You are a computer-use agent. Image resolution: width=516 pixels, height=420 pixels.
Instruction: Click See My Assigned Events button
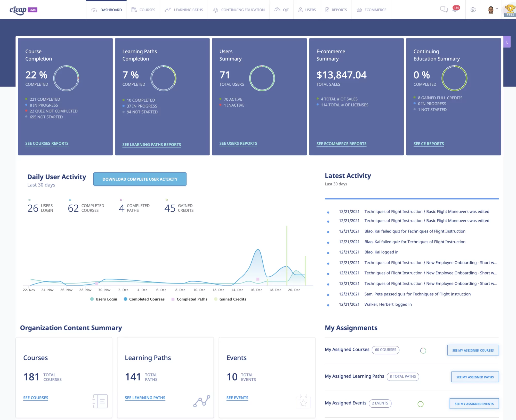[474, 404]
